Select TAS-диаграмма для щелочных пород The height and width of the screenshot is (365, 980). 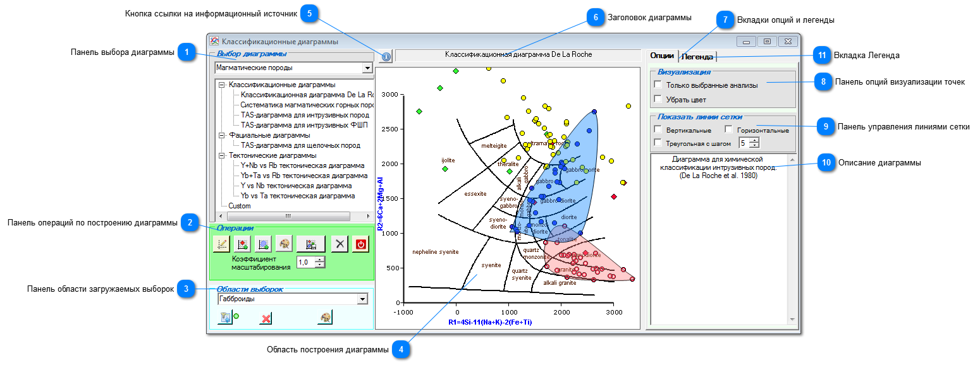click(x=300, y=145)
